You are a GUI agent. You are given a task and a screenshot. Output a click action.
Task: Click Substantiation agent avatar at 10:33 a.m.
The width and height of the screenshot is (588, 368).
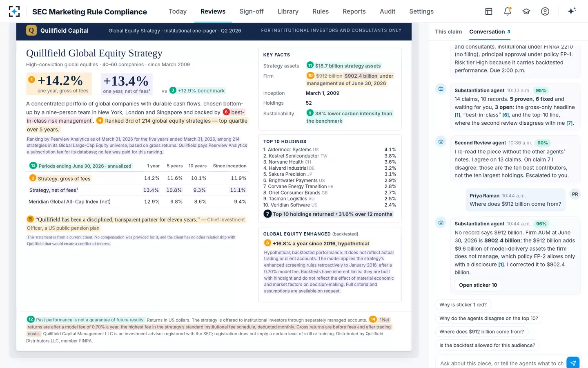[x=441, y=89]
